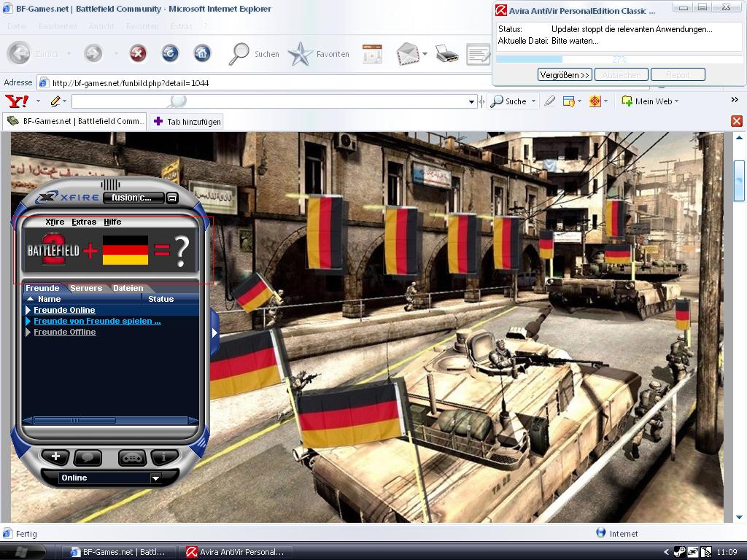747x560 pixels.
Task: Open the Hilfe menu in Xfire
Action: [x=112, y=222]
